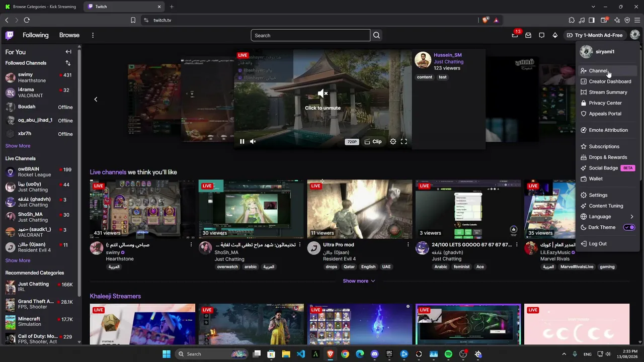Viewport: 644px width, 362px height.
Task: Open Privacy Center menu item
Action: [607, 103]
